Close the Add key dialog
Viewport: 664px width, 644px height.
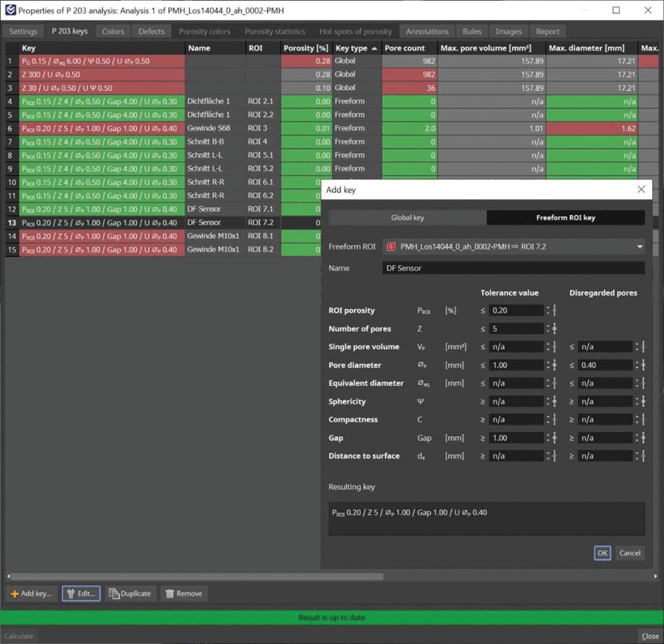click(x=641, y=190)
